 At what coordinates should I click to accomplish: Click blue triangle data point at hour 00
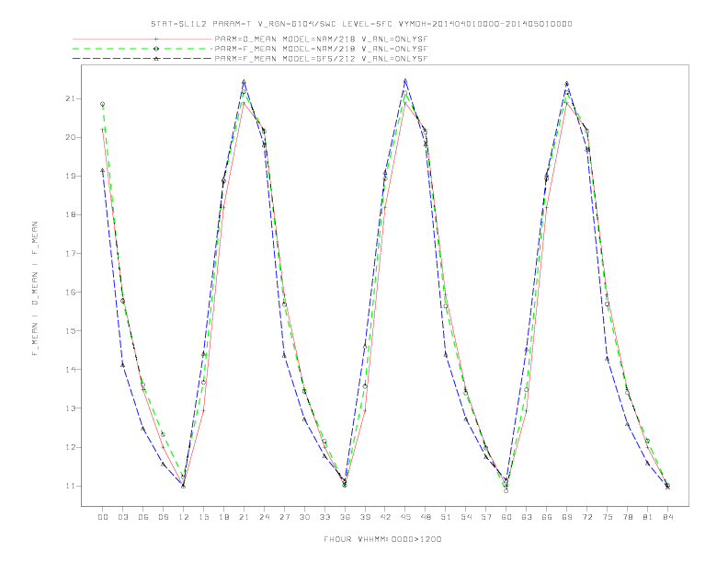click(x=103, y=170)
